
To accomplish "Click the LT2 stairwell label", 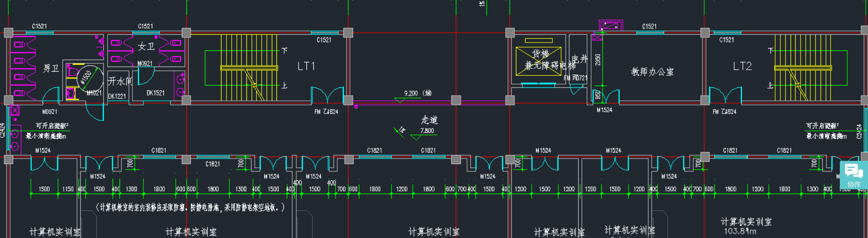I will click(x=742, y=66).
